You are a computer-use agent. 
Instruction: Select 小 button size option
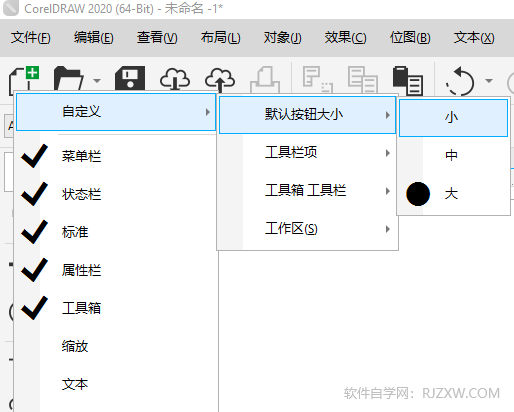(x=453, y=118)
